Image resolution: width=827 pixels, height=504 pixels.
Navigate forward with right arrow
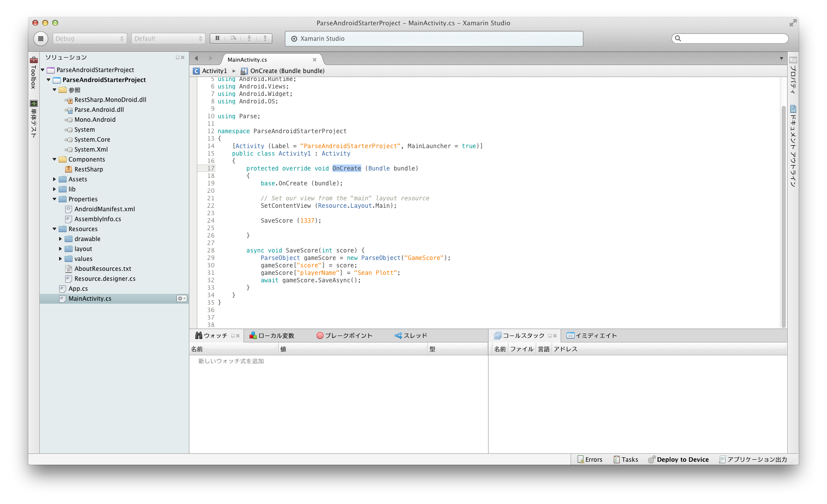211,59
